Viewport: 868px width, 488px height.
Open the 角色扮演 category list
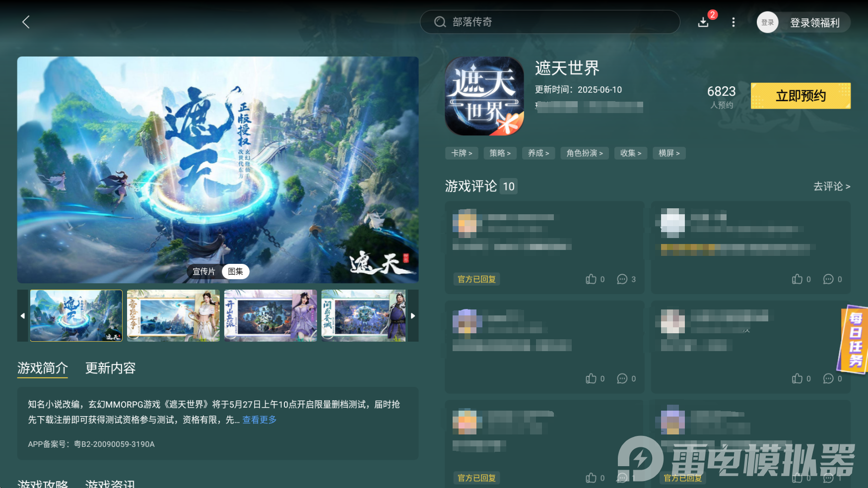point(584,153)
